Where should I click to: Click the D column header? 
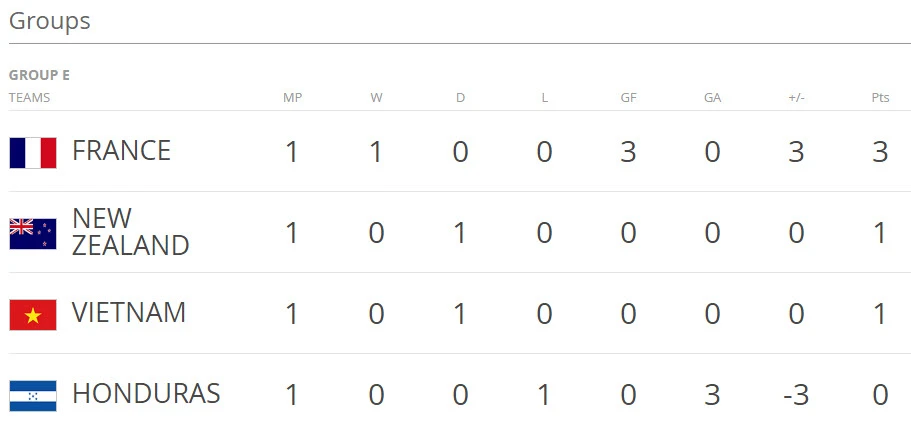[460, 98]
